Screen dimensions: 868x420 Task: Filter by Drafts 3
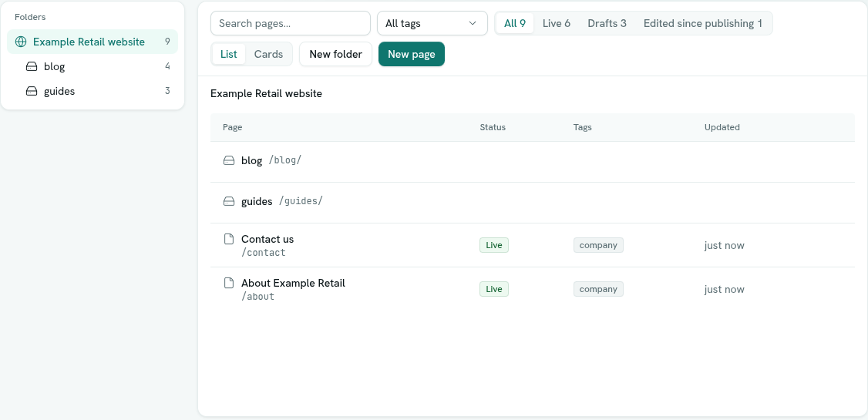[x=607, y=23]
